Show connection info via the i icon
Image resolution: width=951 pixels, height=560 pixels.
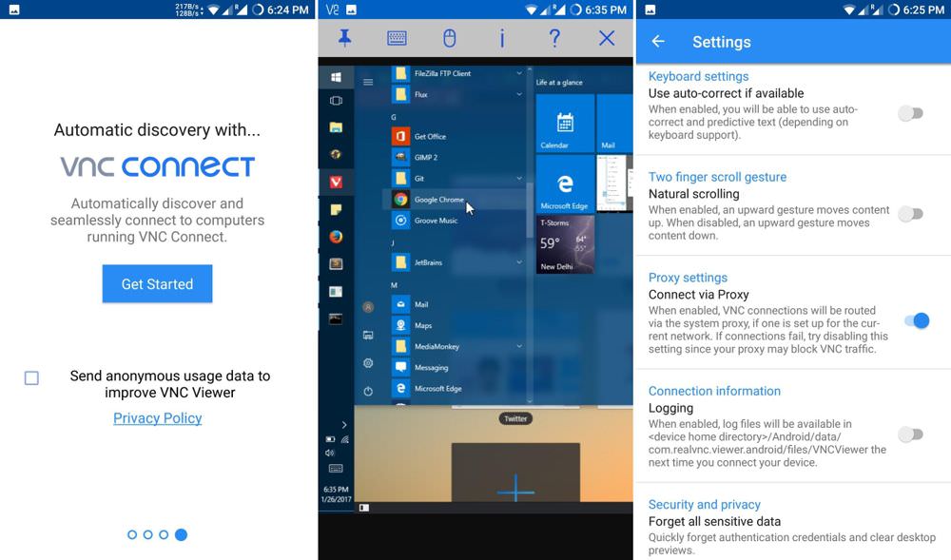pos(502,38)
